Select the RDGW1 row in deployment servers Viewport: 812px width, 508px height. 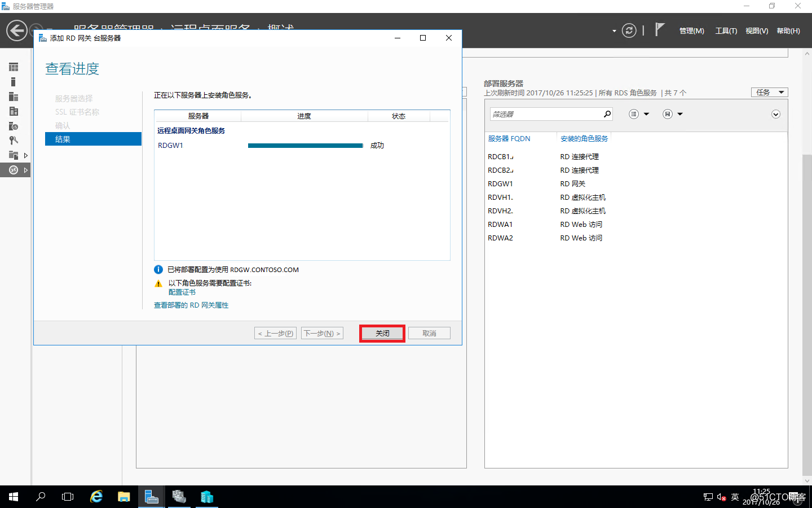click(636, 184)
